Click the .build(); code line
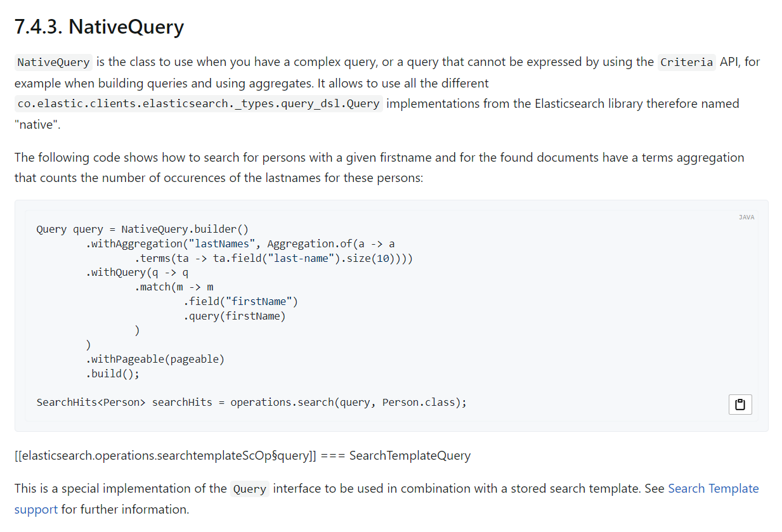This screenshot has height=532, width=782. tap(112, 373)
